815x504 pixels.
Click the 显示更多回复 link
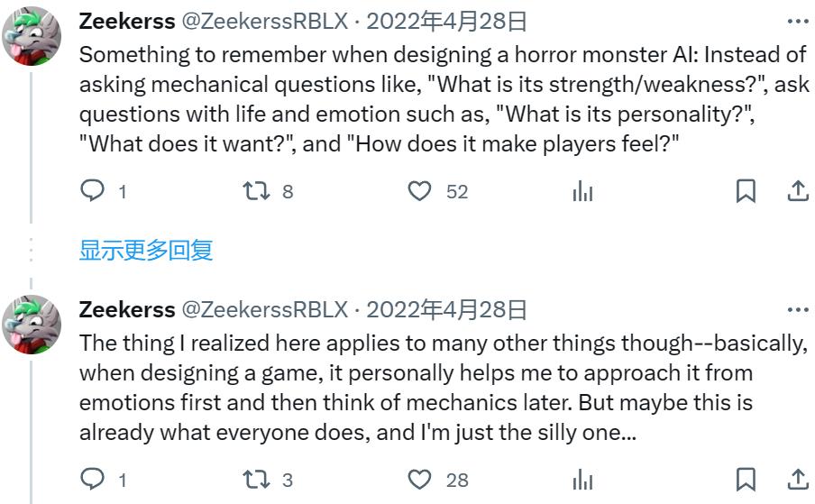[x=146, y=250]
